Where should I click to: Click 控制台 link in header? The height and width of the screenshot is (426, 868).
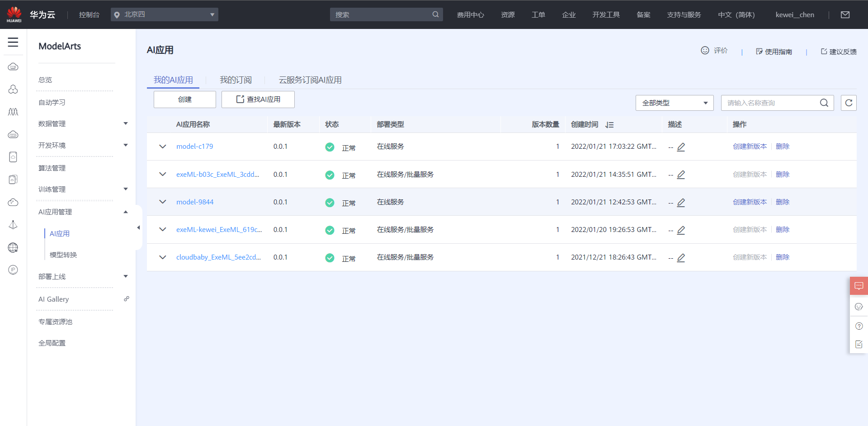(x=89, y=14)
